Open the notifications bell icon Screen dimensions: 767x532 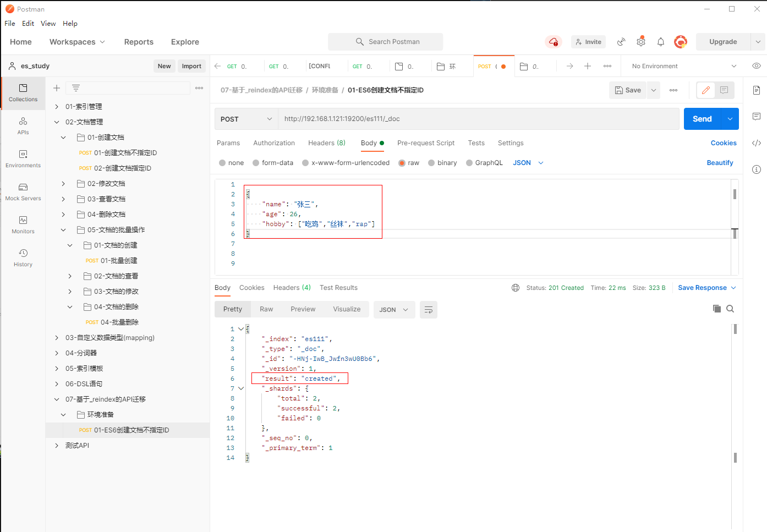coord(661,42)
